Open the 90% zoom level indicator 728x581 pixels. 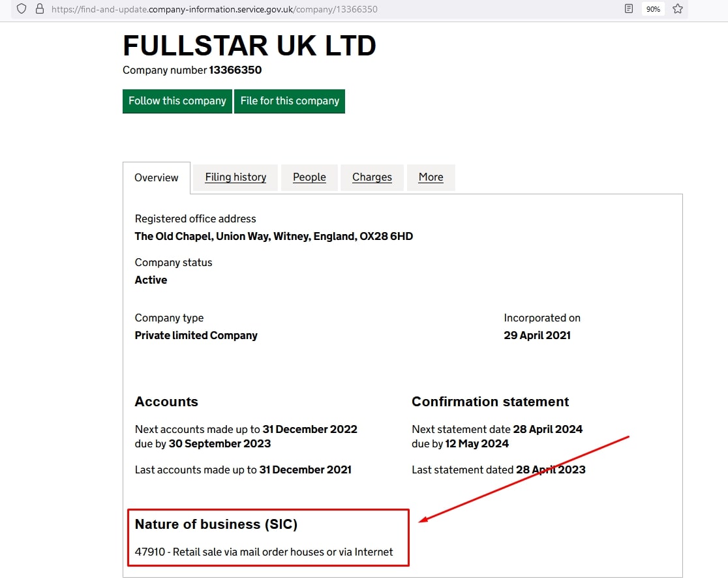coord(653,9)
